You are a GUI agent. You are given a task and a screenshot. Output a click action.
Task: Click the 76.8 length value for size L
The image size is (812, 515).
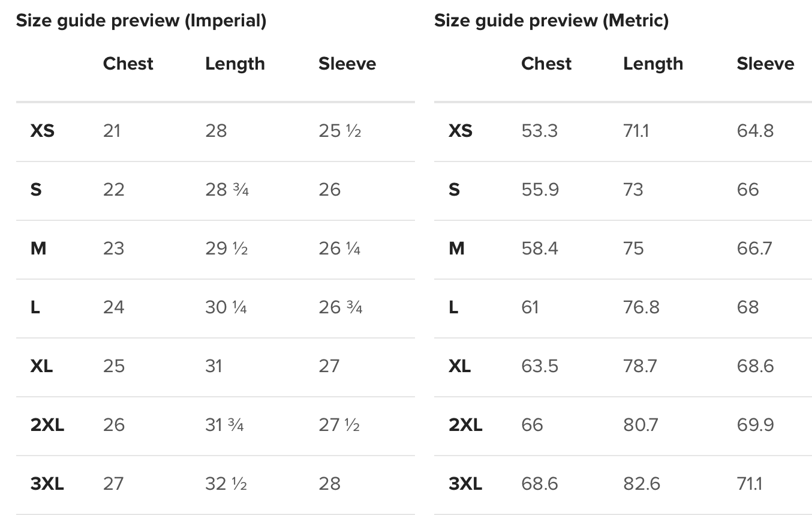(x=640, y=307)
